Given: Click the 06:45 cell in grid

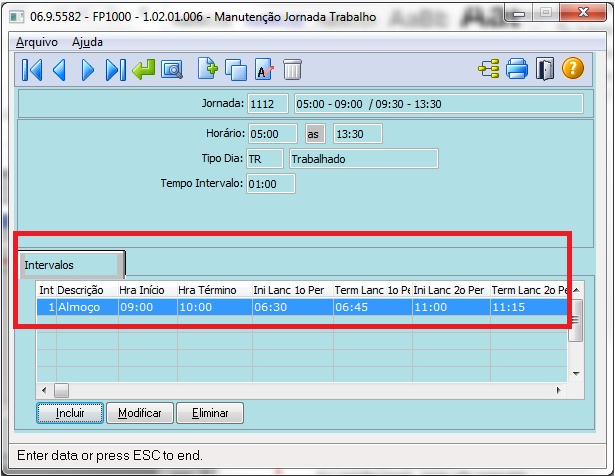Looking at the screenshot, I should pyautogui.click(x=373, y=307).
